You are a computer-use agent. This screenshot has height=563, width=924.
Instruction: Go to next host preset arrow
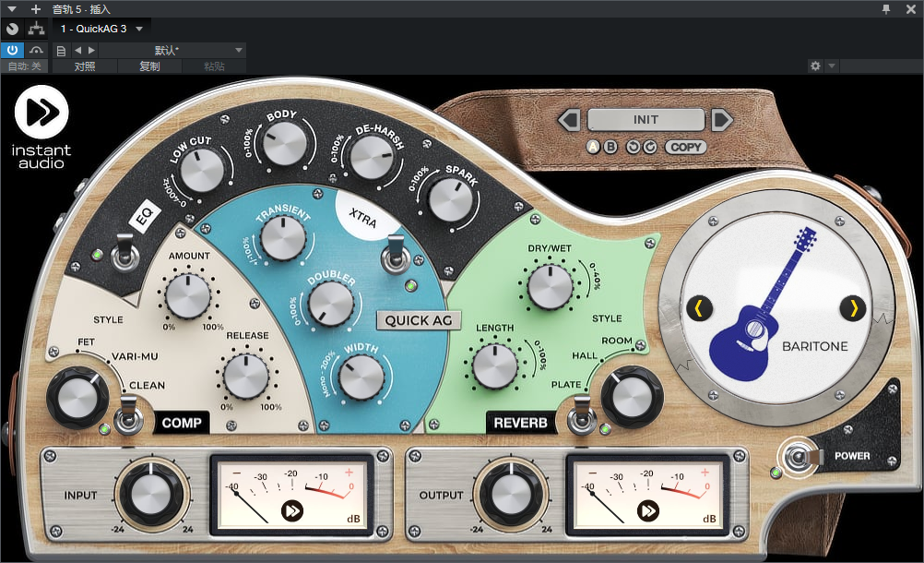(91, 50)
